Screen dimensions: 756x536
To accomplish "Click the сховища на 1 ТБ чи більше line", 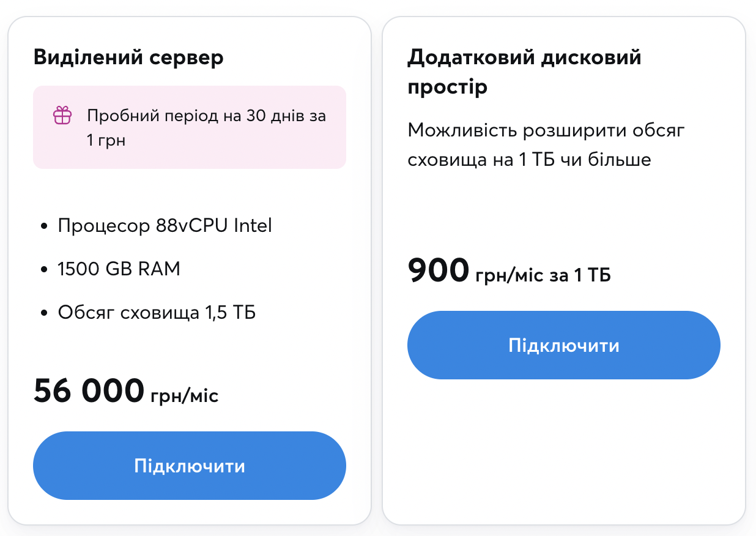I will click(529, 160).
